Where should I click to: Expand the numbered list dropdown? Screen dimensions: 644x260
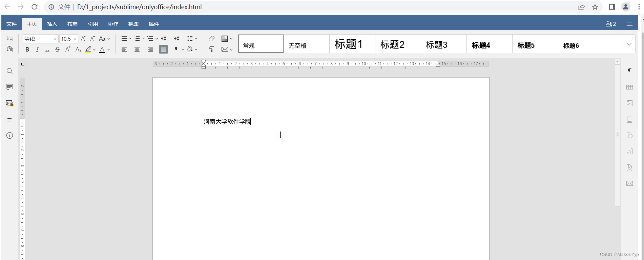(143, 39)
